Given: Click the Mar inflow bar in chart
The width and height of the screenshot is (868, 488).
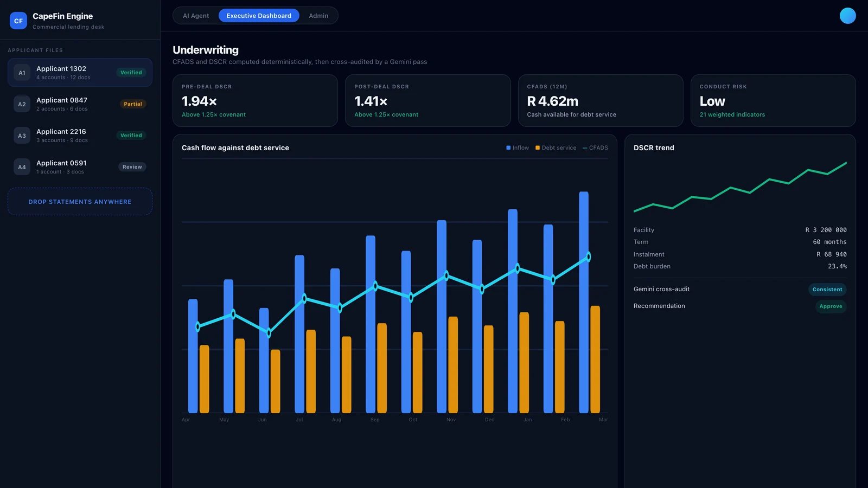Looking at the screenshot, I should point(584,302).
